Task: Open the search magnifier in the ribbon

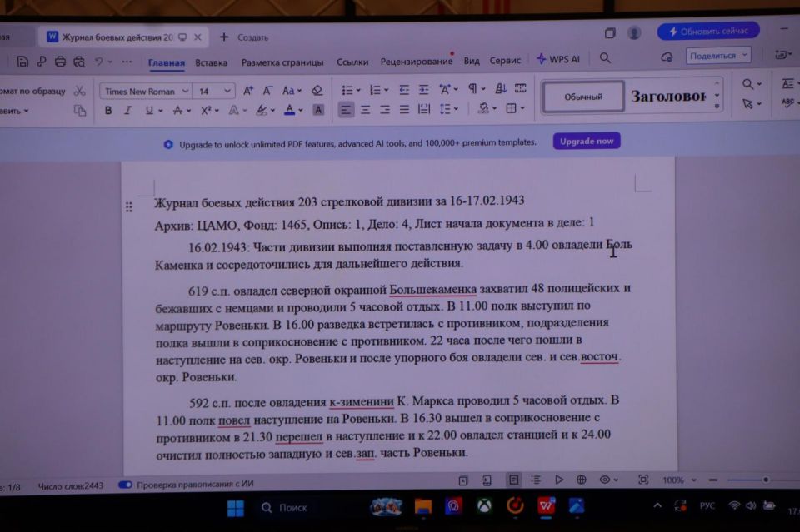Action: pyautogui.click(x=605, y=59)
